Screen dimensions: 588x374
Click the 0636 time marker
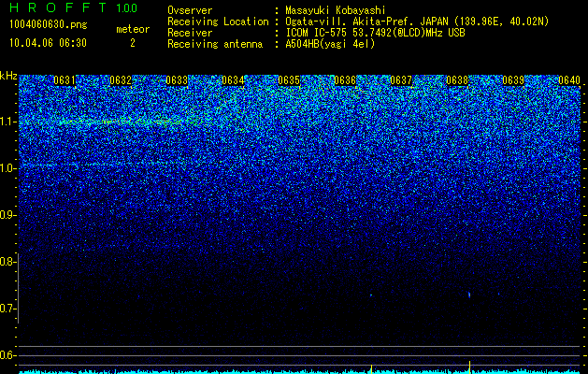(x=345, y=80)
